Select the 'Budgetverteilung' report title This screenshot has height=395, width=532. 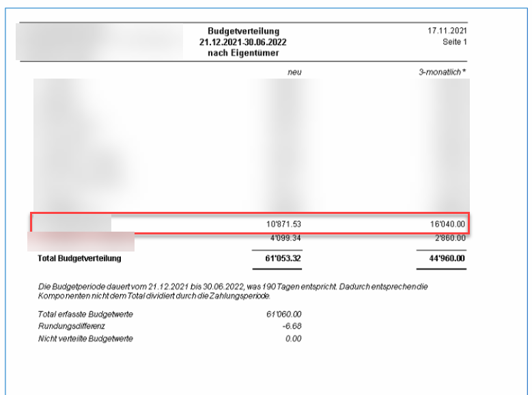[243, 31]
